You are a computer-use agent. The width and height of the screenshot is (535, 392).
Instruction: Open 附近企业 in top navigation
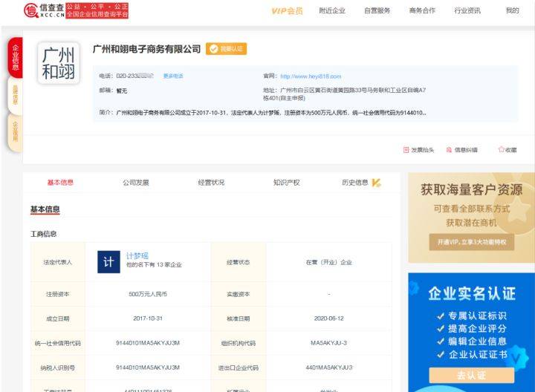332,11
